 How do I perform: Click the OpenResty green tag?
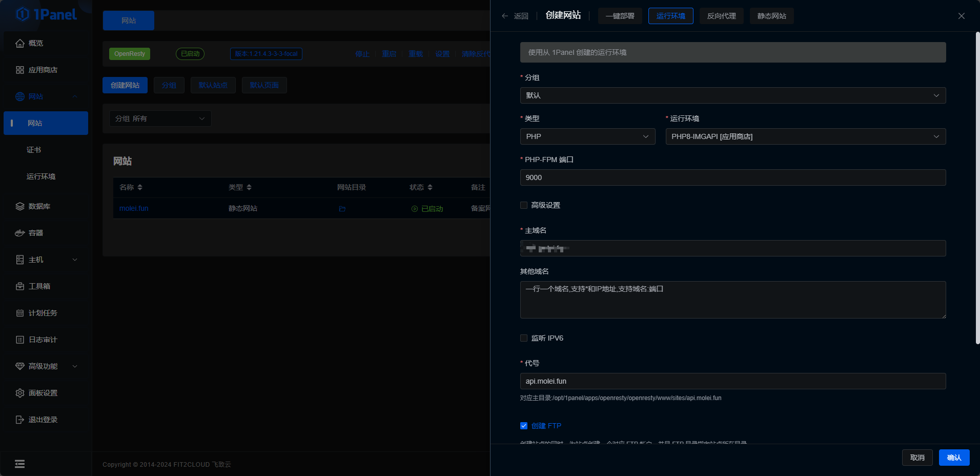click(130, 54)
